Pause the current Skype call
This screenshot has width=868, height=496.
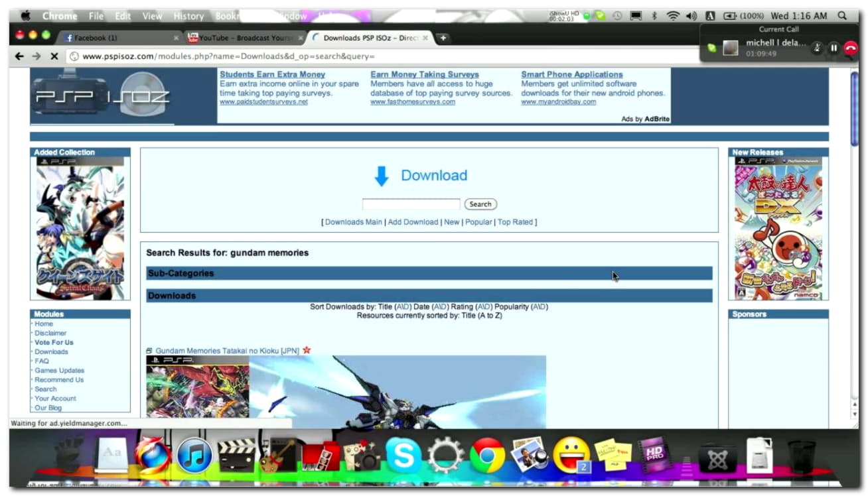click(x=833, y=48)
